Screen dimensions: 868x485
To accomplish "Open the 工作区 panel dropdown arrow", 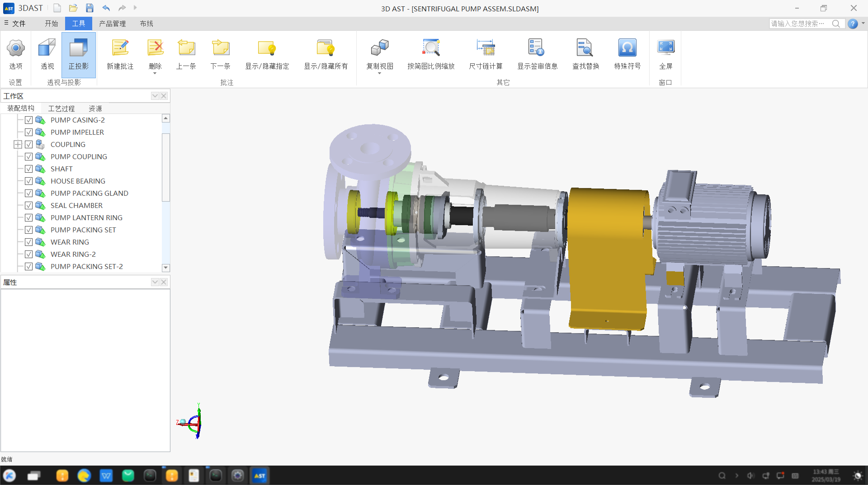I will [x=155, y=96].
